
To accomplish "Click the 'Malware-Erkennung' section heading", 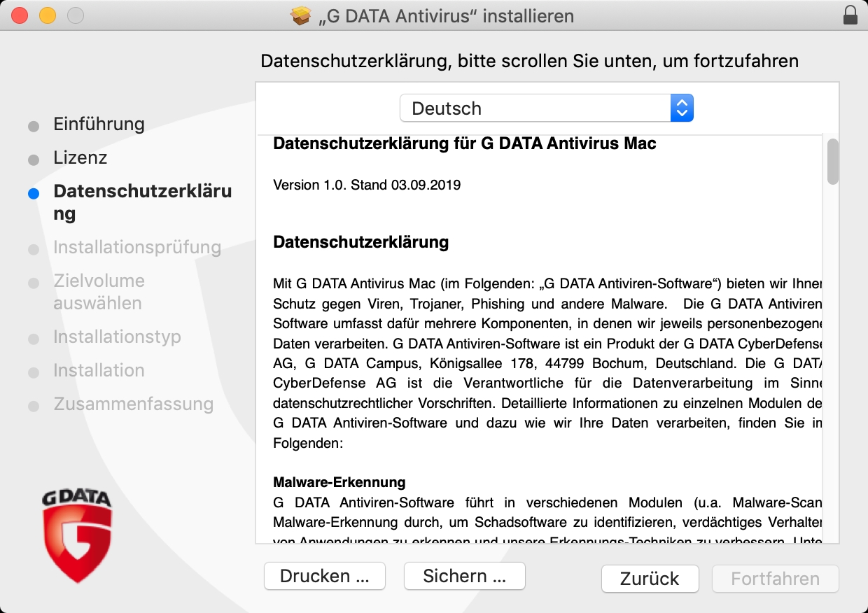I will point(339,482).
